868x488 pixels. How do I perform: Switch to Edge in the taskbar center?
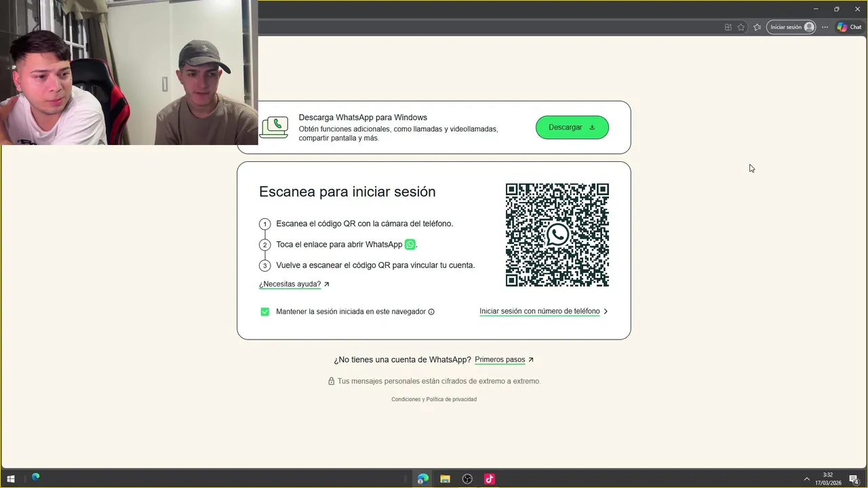pos(422,479)
